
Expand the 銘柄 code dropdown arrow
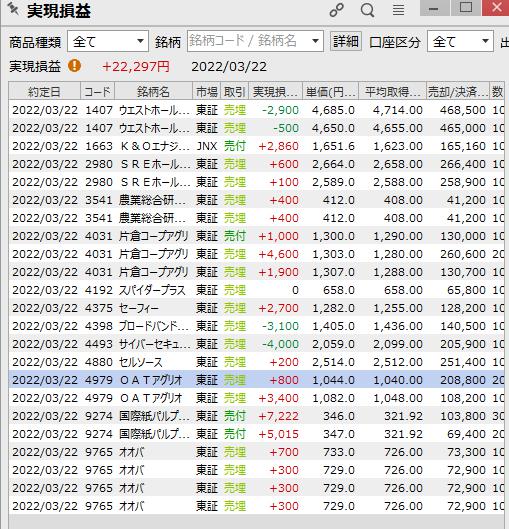(x=315, y=41)
